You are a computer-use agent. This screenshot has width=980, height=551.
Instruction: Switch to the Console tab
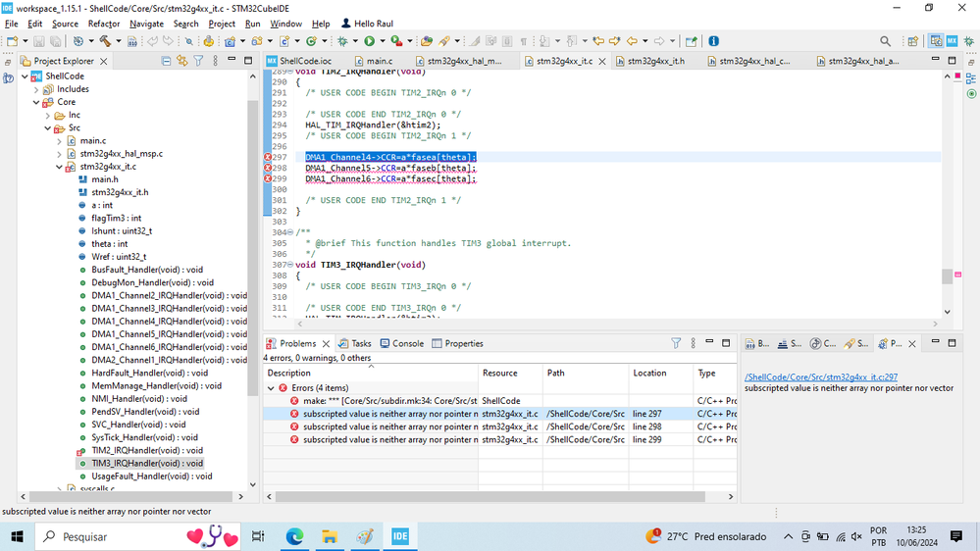407,343
